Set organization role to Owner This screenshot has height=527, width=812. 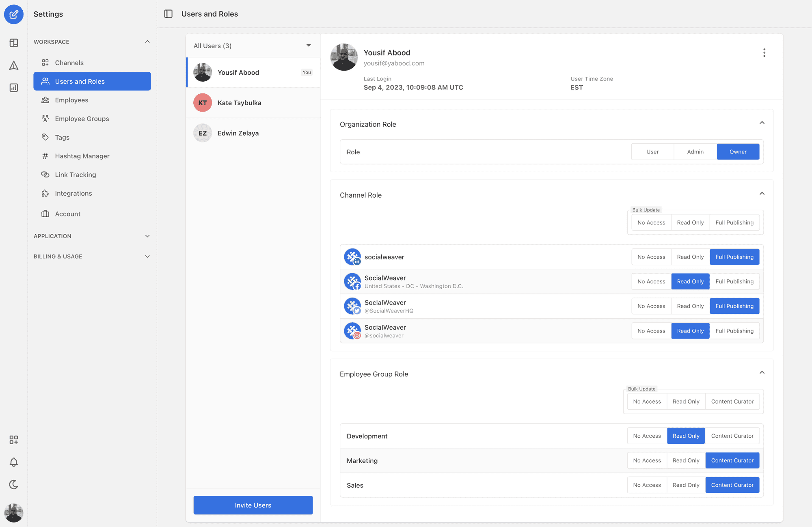coord(738,152)
